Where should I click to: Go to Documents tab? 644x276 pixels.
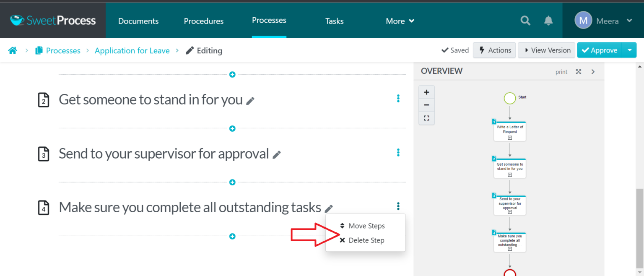click(138, 21)
